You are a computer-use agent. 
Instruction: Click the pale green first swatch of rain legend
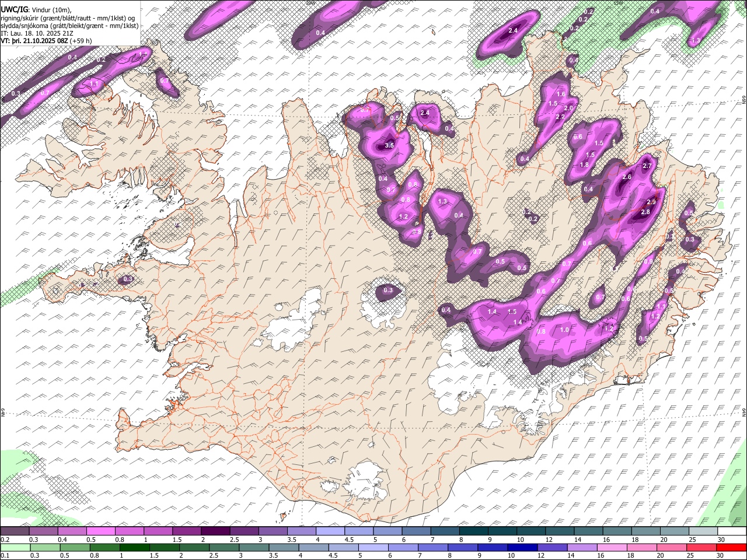pos(15,548)
